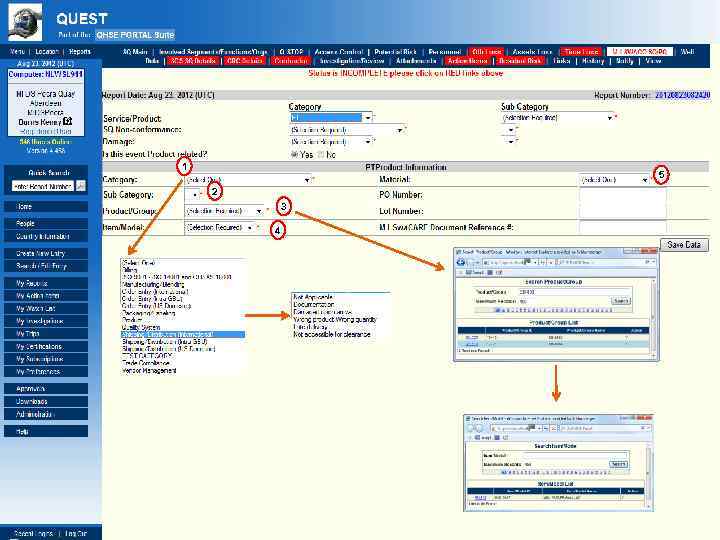The width and height of the screenshot is (720, 540).
Task: Click the Quick Search report number field
Action: 43,186
